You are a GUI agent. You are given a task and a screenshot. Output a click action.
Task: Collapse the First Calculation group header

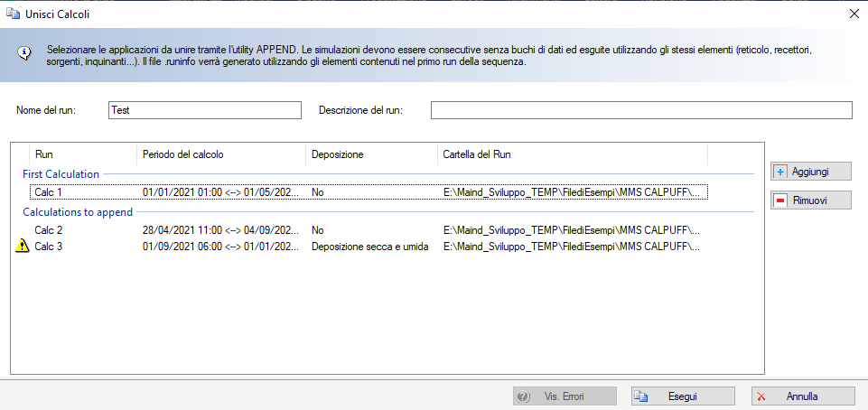point(61,173)
